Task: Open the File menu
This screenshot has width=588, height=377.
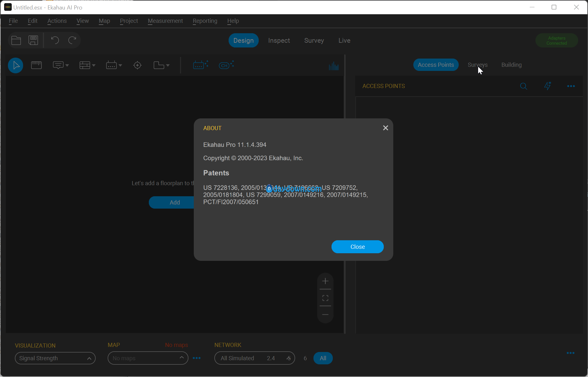Action: click(x=13, y=21)
